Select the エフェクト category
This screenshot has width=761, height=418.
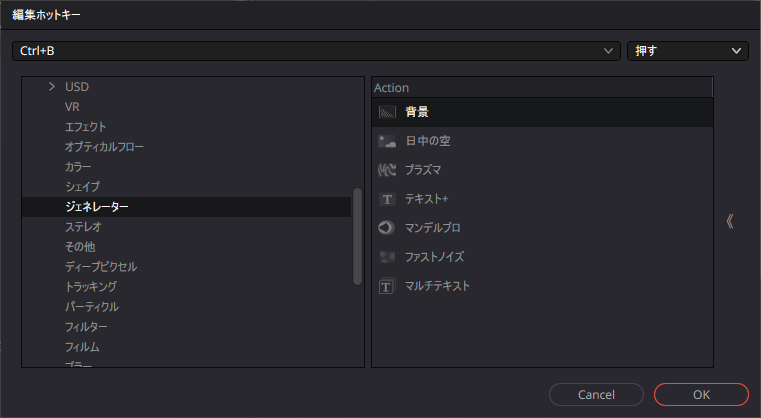click(86, 127)
